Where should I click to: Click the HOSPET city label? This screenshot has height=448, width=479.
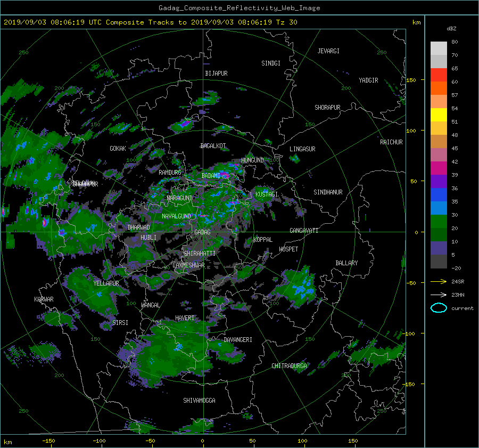pyautogui.click(x=288, y=249)
